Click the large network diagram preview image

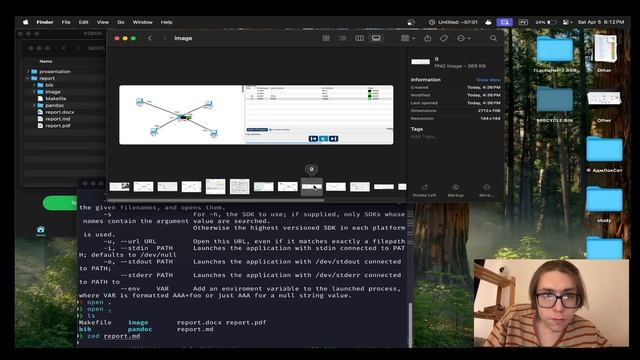[x=256, y=115]
